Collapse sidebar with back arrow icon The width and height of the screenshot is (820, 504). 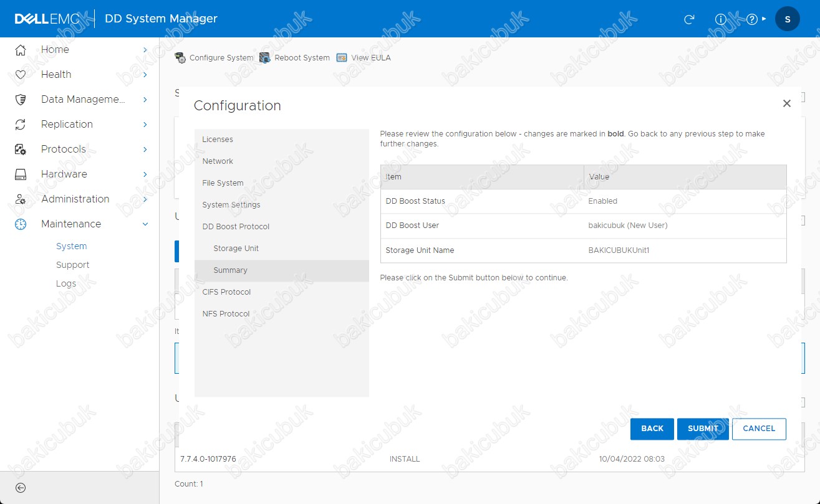(x=21, y=488)
